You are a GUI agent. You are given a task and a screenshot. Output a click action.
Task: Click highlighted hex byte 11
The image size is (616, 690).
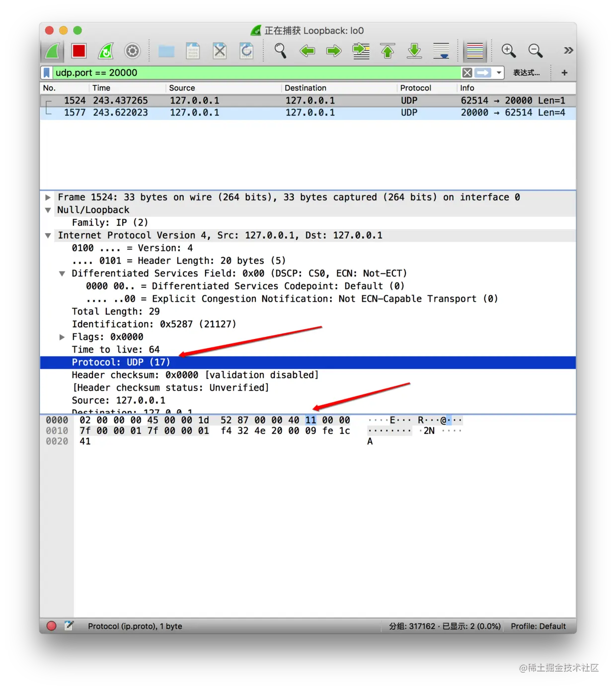(311, 420)
